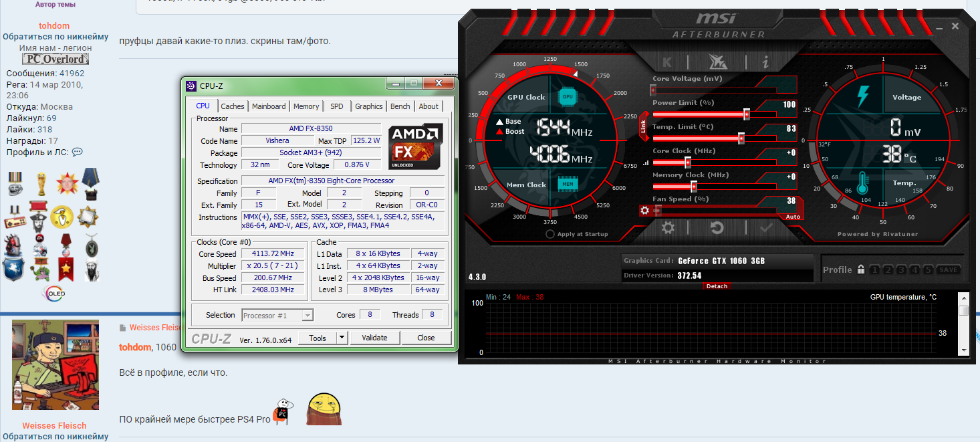Open Afterburner settings gear icon
Screen dimensions: 980x442
668,228
